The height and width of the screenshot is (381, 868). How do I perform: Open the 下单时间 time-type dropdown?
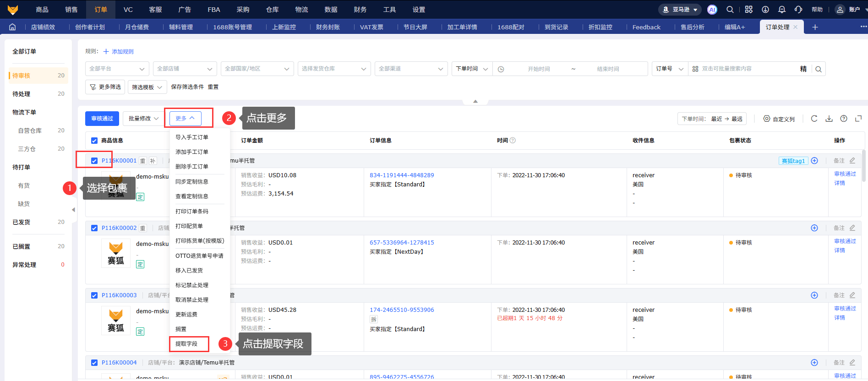472,69
